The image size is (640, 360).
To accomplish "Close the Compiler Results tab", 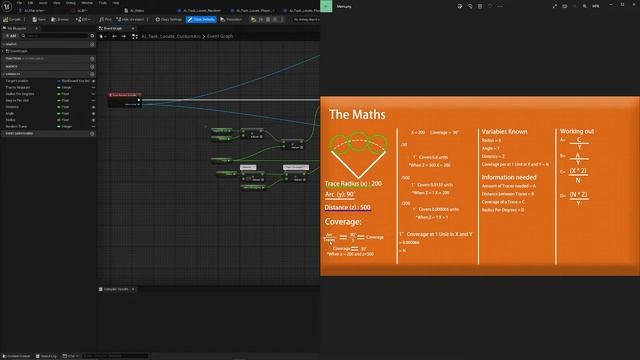I will tap(133, 289).
